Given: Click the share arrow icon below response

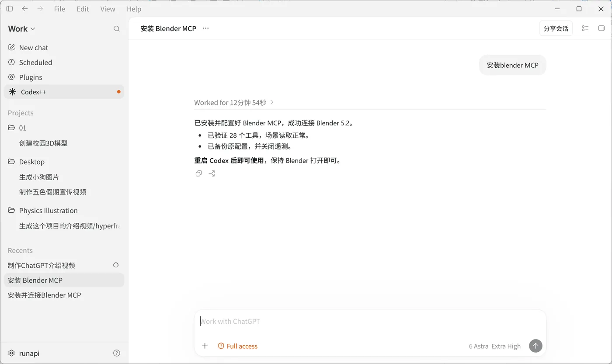Looking at the screenshot, I should click(x=212, y=173).
